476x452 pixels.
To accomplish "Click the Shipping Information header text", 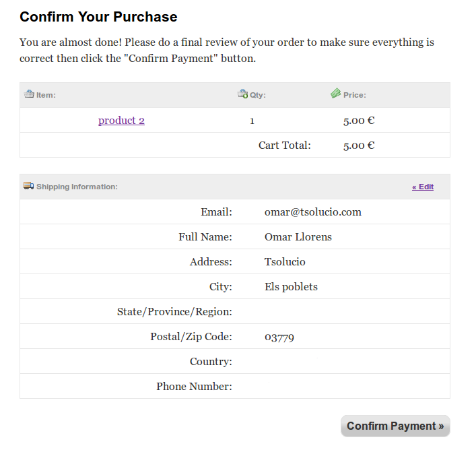I will point(77,187).
